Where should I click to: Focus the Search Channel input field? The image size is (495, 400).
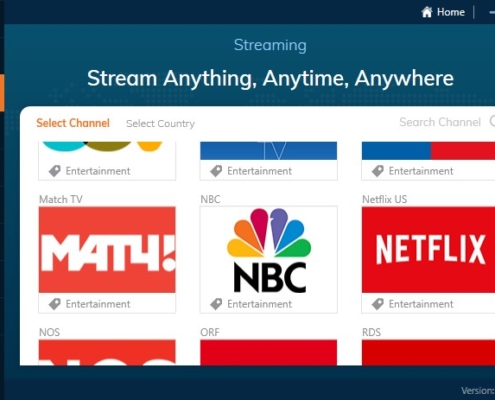(x=440, y=122)
